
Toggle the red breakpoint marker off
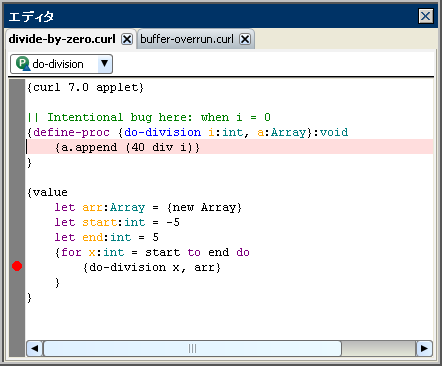17,266
